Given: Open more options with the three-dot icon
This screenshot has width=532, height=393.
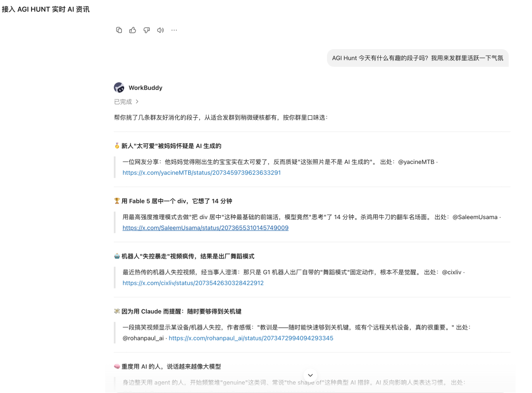Looking at the screenshot, I should 174,30.
